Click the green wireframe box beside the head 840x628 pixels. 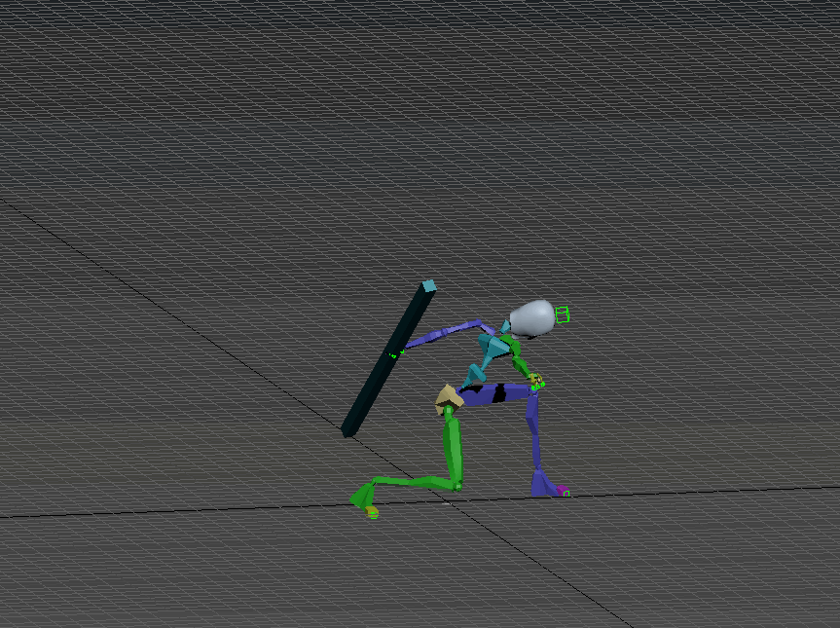click(562, 314)
